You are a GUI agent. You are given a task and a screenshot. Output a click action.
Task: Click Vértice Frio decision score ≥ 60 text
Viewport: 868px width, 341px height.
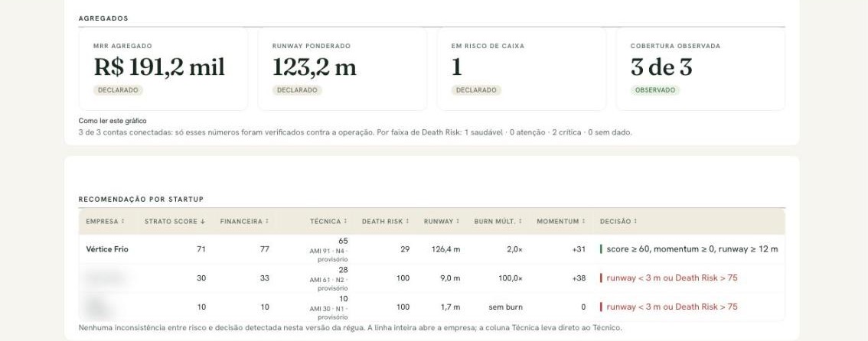point(692,249)
